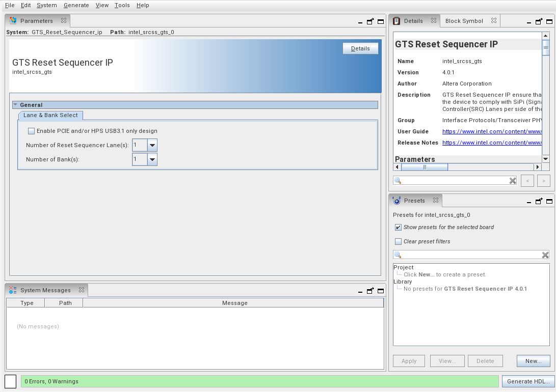
Task: Click the Presets tab icon
Action: [x=396, y=201]
